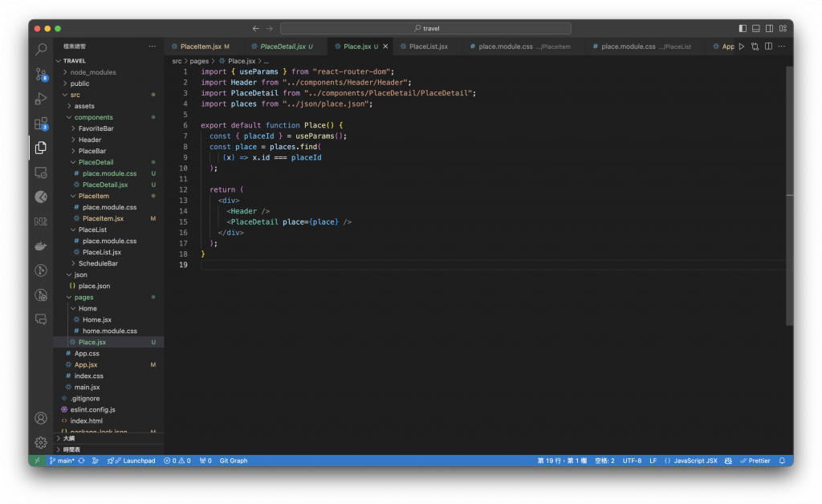Toggle the primary side bar
This screenshot has width=822, height=504.
tap(743, 28)
